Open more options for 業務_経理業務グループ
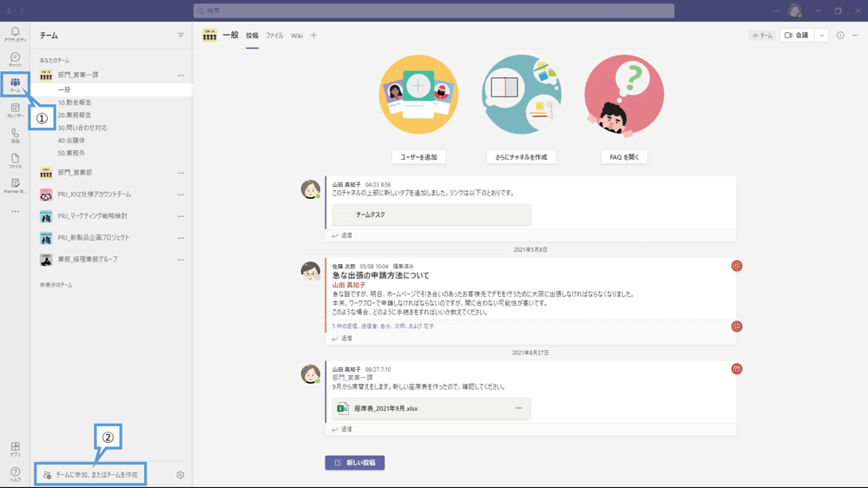The image size is (868, 488). coord(181,260)
